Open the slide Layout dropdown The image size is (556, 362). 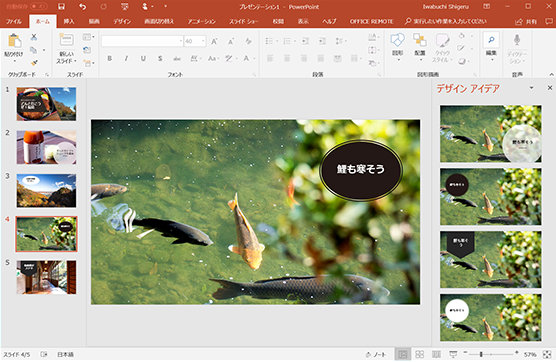[x=88, y=37]
